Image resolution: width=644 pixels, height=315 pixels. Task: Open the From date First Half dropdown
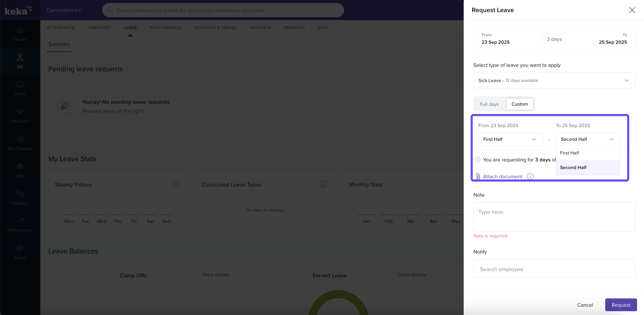(x=510, y=139)
